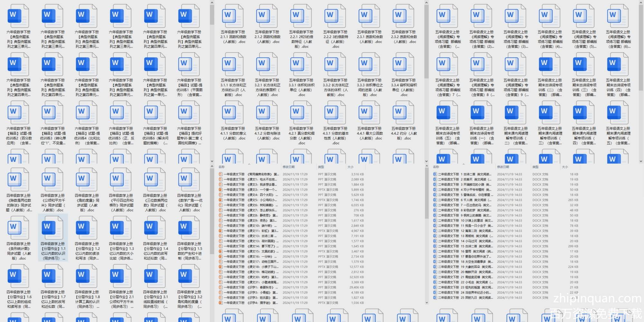This screenshot has width=644, height=322.
Task: Select the 2.2.2 3的倍数特征 document icon
Action: [x=335, y=16]
